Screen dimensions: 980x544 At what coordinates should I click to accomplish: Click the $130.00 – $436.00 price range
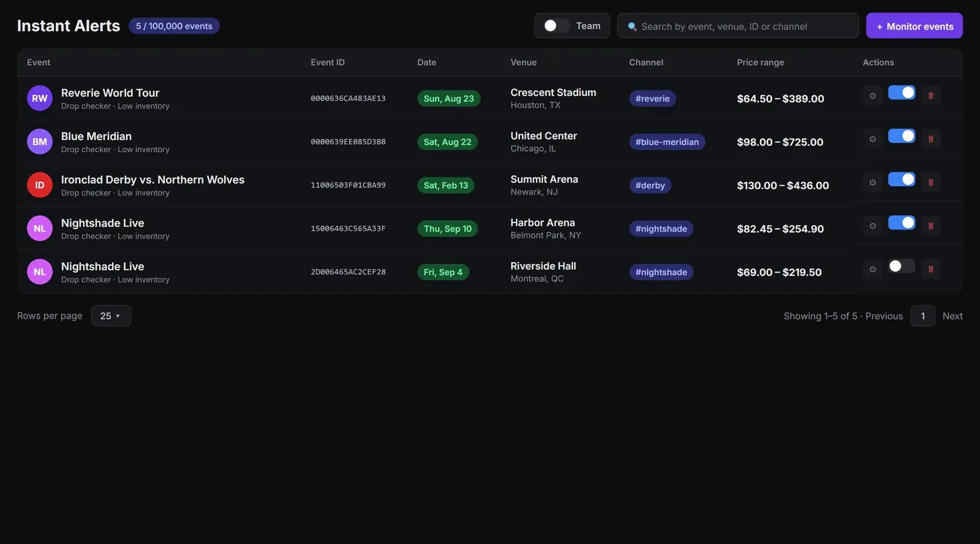pyautogui.click(x=783, y=186)
